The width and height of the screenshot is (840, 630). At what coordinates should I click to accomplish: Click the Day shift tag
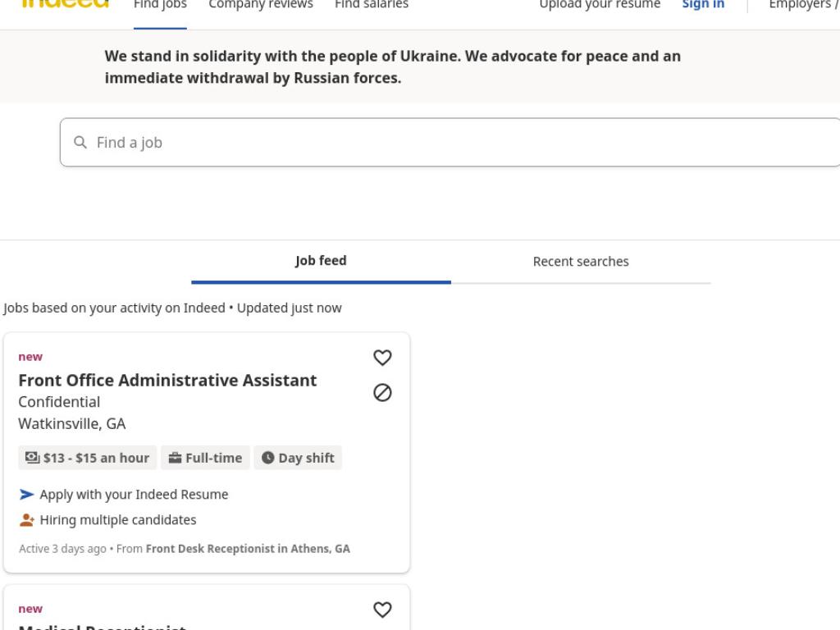click(298, 458)
